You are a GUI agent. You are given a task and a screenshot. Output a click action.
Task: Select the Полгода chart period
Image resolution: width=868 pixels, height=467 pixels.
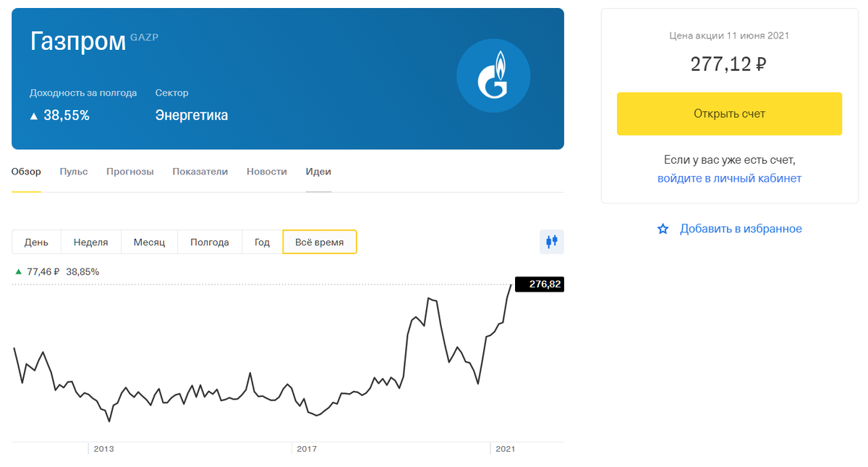pos(209,242)
